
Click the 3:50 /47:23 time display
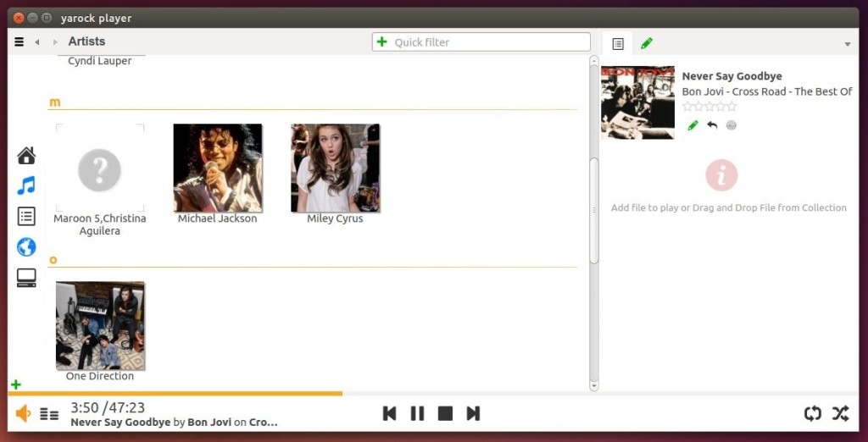click(x=108, y=407)
